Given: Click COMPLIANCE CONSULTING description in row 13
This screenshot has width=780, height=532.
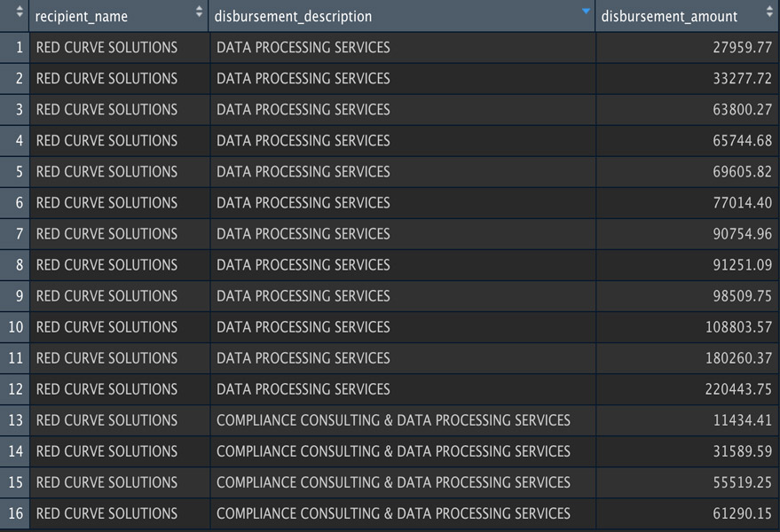Looking at the screenshot, I should [393, 420].
